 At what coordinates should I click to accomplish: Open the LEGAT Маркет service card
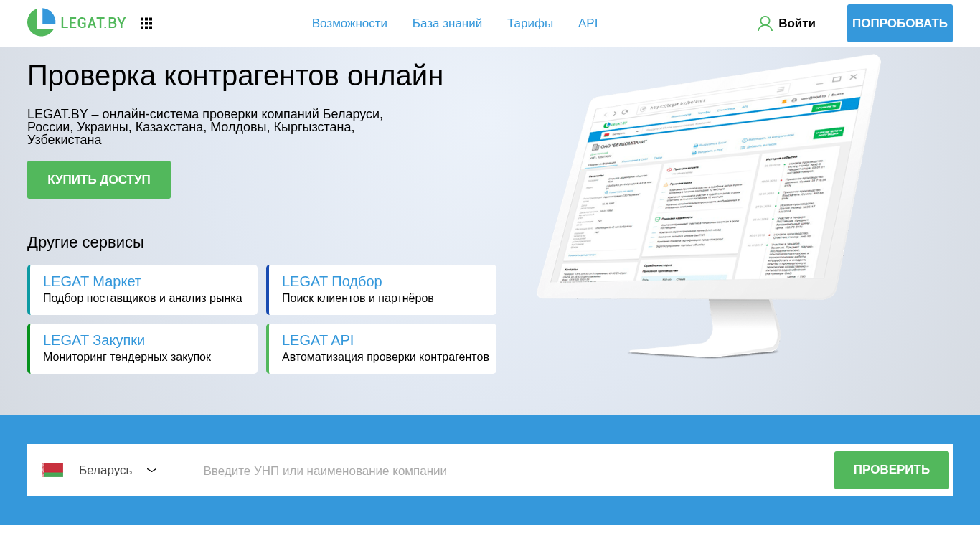pyautogui.click(x=142, y=290)
